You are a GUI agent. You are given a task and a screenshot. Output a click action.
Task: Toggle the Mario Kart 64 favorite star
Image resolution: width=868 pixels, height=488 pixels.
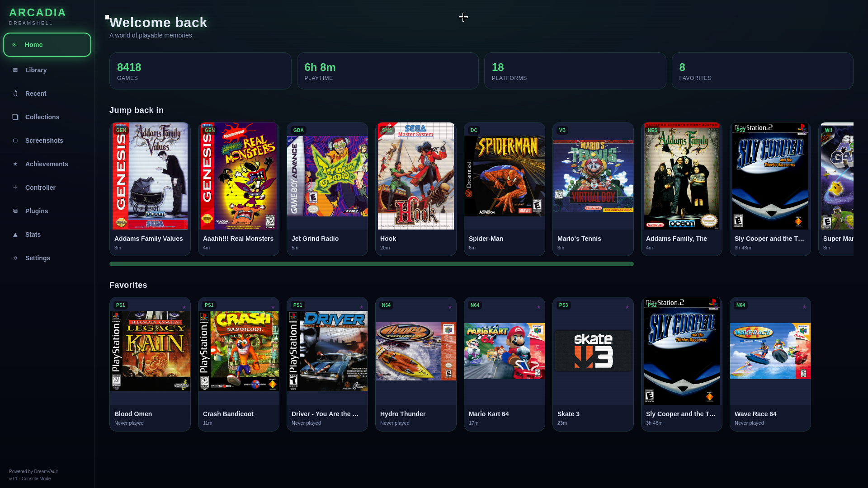point(538,307)
